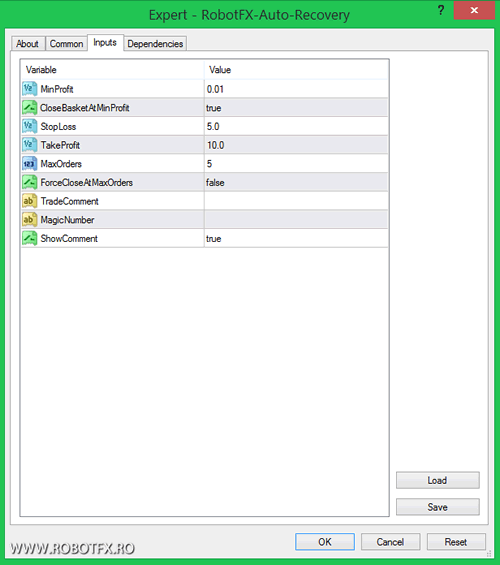Select the MagicNumber variable name
Screen dimensions: 500x565
click(x=67, y=220)
